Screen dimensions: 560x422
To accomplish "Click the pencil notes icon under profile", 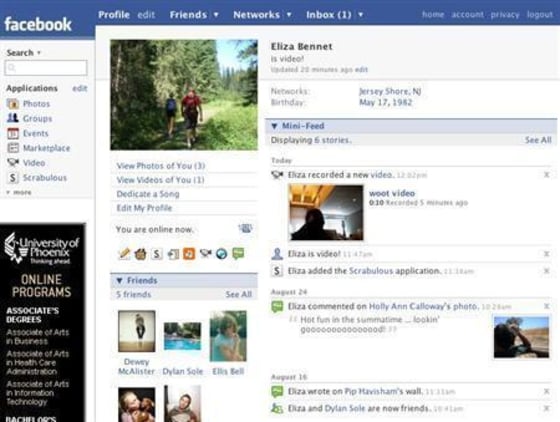I will (124, 254).
